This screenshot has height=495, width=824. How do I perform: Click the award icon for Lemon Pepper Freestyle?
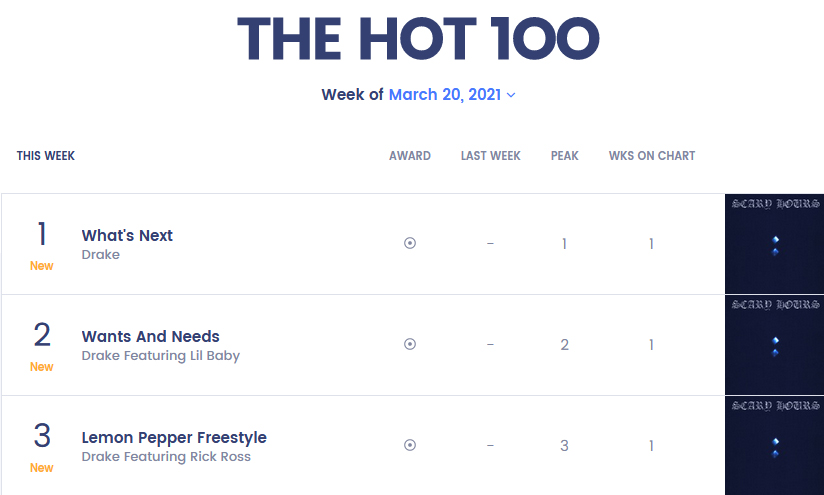click(410, 445)
